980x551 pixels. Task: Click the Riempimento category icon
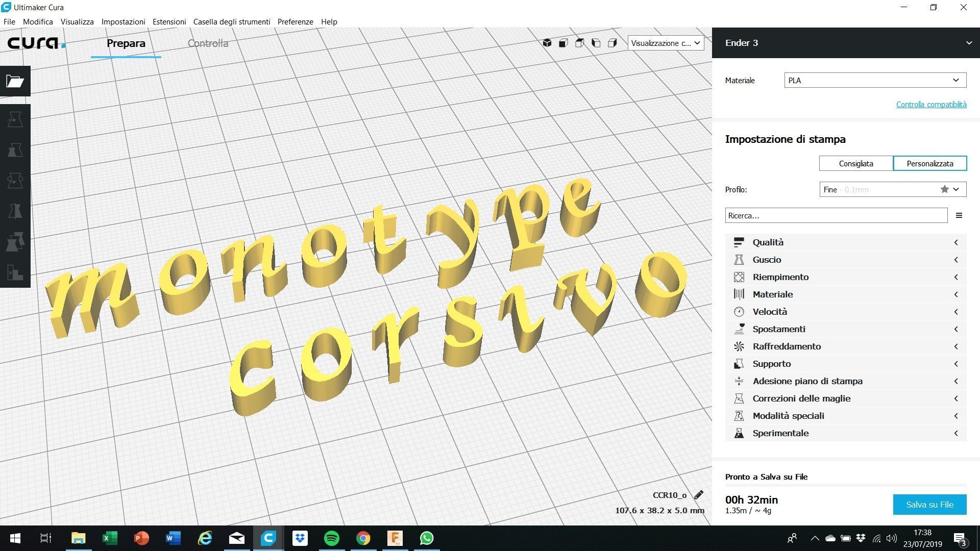click(739, 277)
